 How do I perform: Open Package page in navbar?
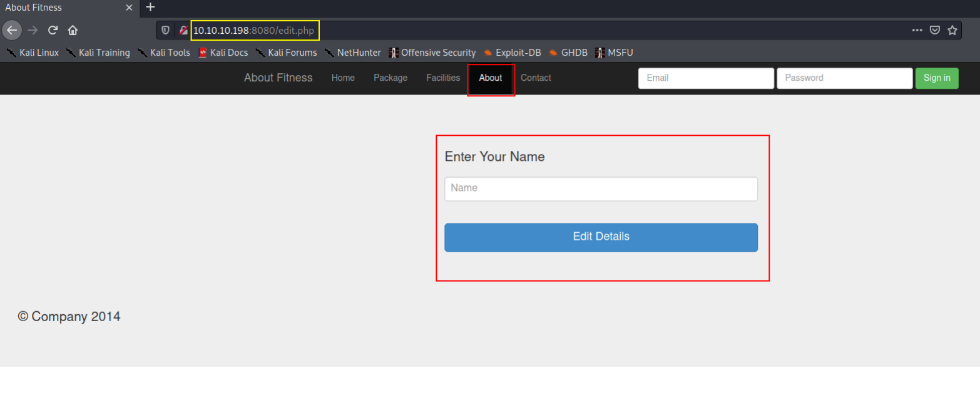[390, 78]
